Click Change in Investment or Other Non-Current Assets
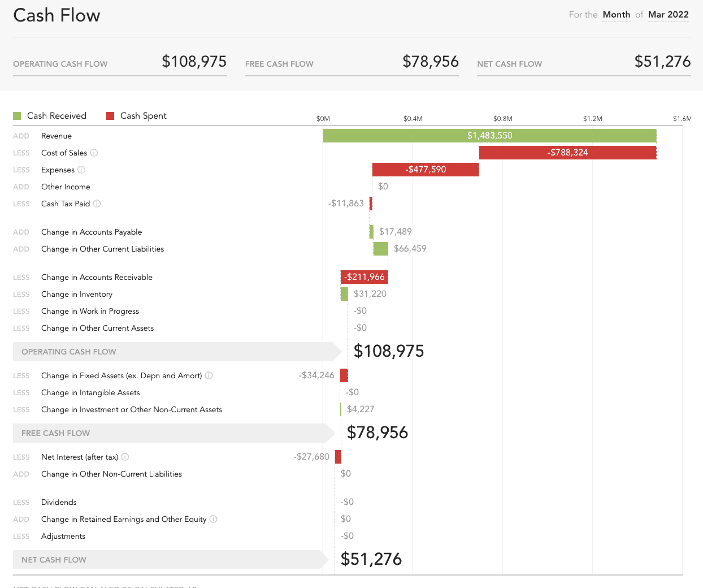The height and width of the screenshot is (588, 703). pyautogui.click(x=132, y=410)
